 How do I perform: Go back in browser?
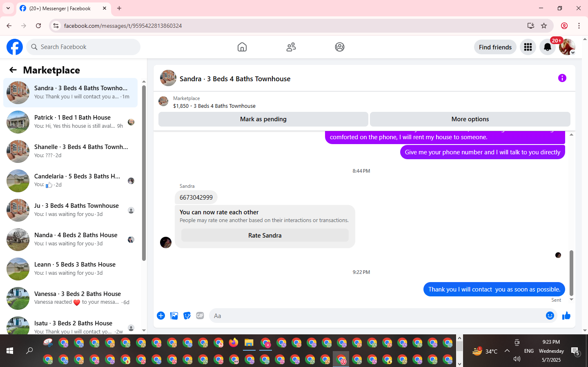(x=9, y=26)
